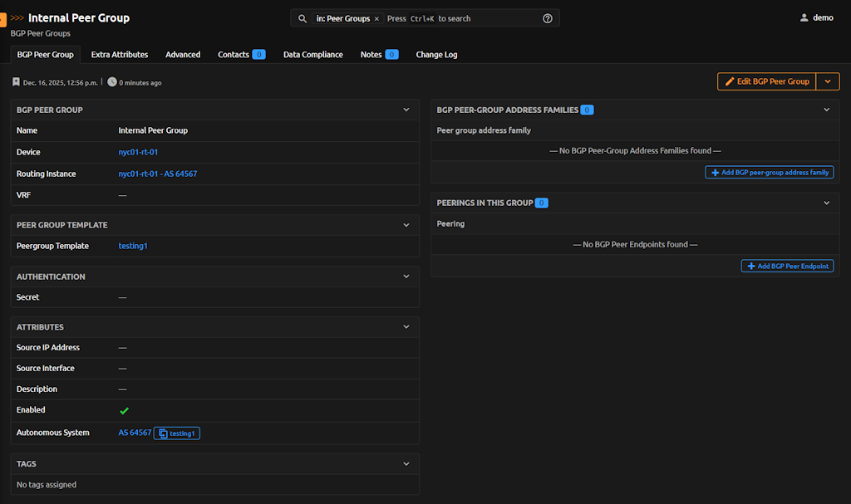
Task: Open the Edit BGP Peer Group dropdown arrow
Action: pyautogui.click(x=828, y=81)
